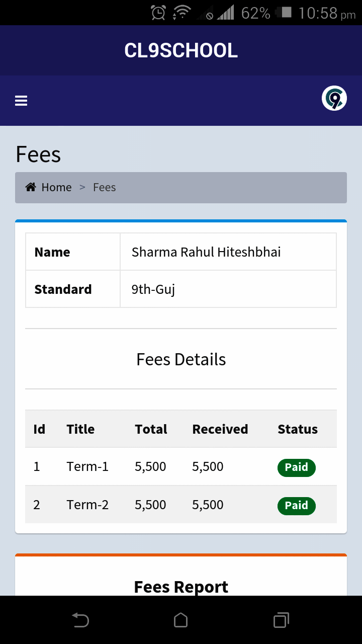The width and height of the screenshot is (362, 644).
Task: Tap the CL9SCHOOL header title
Action: (181, 51)
